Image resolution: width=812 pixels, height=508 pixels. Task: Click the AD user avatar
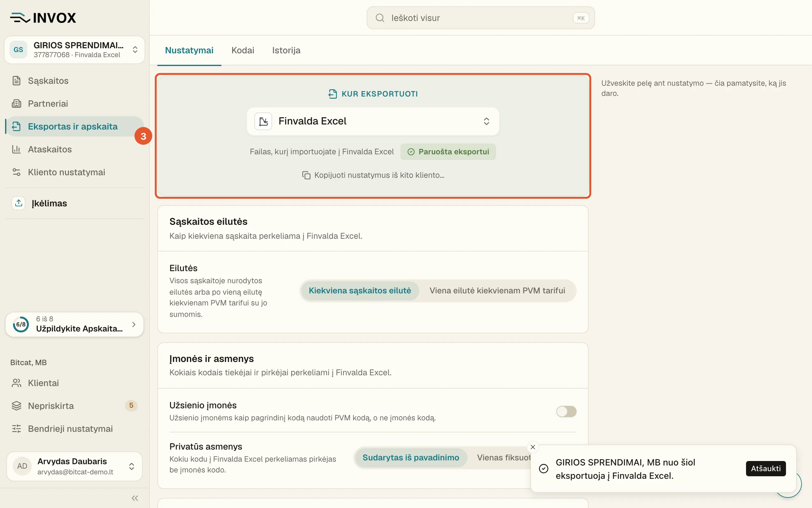coord(22,466)
